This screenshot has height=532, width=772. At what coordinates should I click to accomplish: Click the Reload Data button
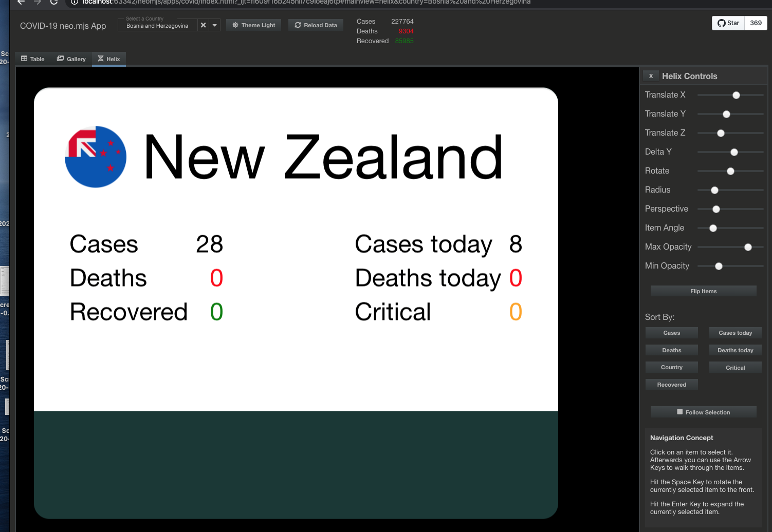[x=316, y=25]
